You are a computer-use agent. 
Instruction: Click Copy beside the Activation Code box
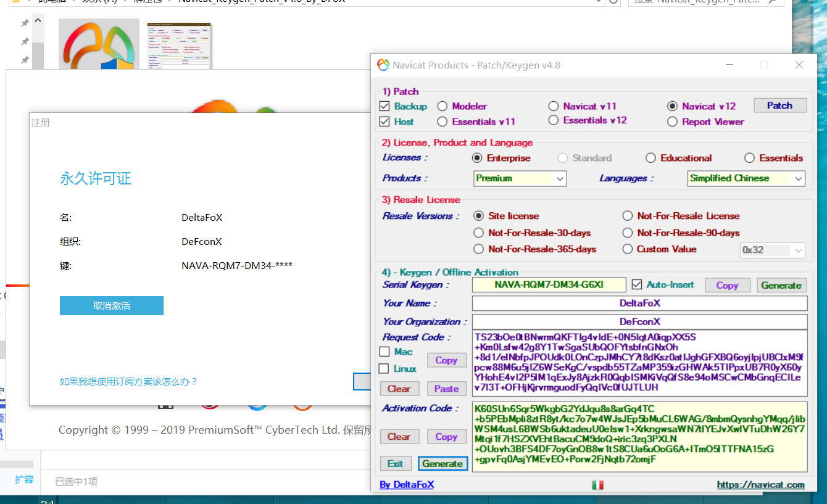click(x=446, y=436)
